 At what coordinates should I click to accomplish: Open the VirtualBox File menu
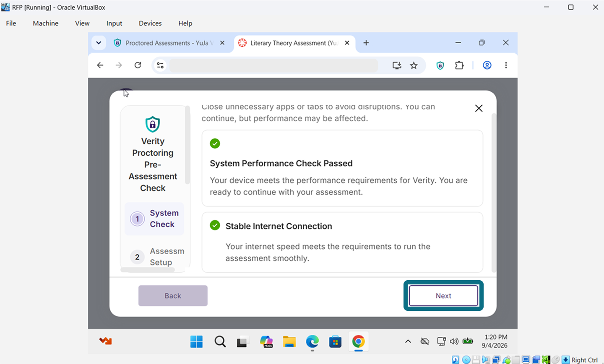11,23
